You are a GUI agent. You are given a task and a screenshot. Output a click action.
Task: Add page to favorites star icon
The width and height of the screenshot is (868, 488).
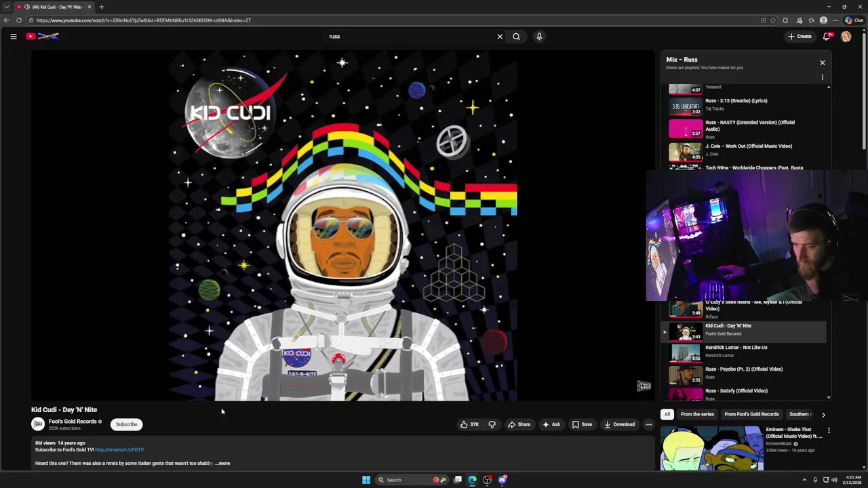click(x=773, y=20)
